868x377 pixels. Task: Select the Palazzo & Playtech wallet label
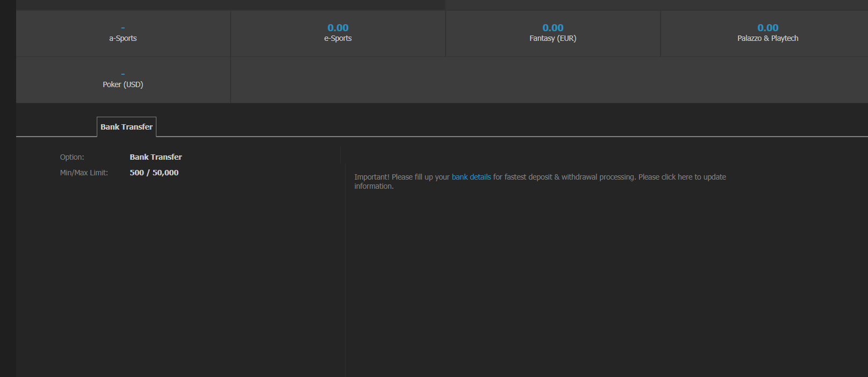tap(768, 38)
